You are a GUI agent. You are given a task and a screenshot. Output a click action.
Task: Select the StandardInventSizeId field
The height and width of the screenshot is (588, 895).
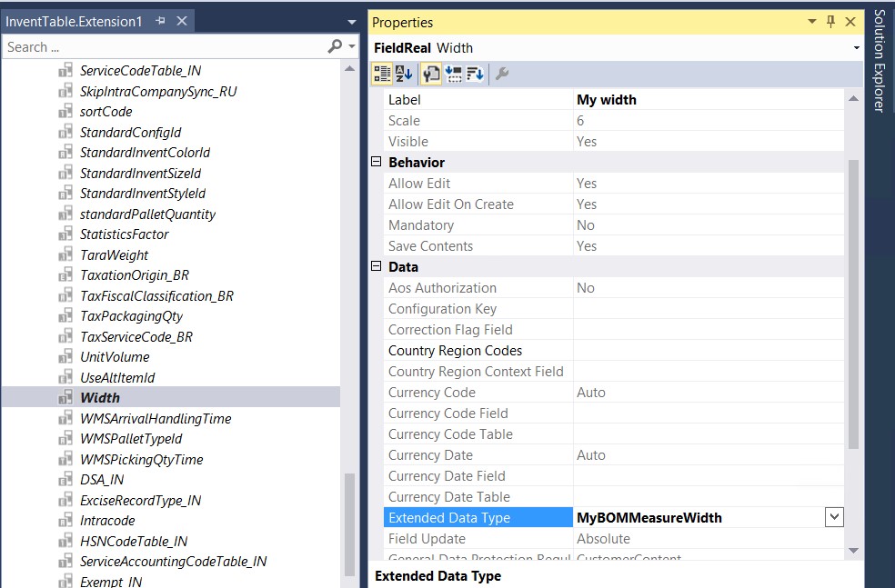pyautogui.click(x=140, y=173)
